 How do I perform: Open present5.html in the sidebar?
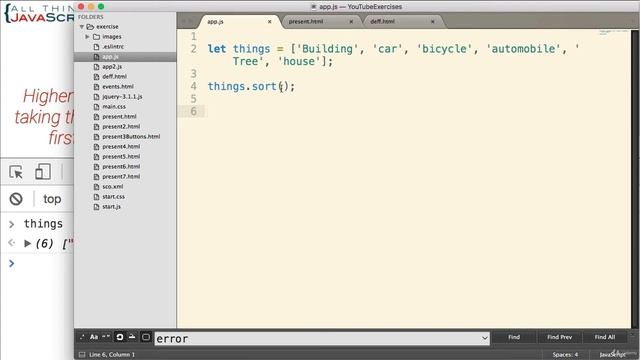click(x=121, y=156)
